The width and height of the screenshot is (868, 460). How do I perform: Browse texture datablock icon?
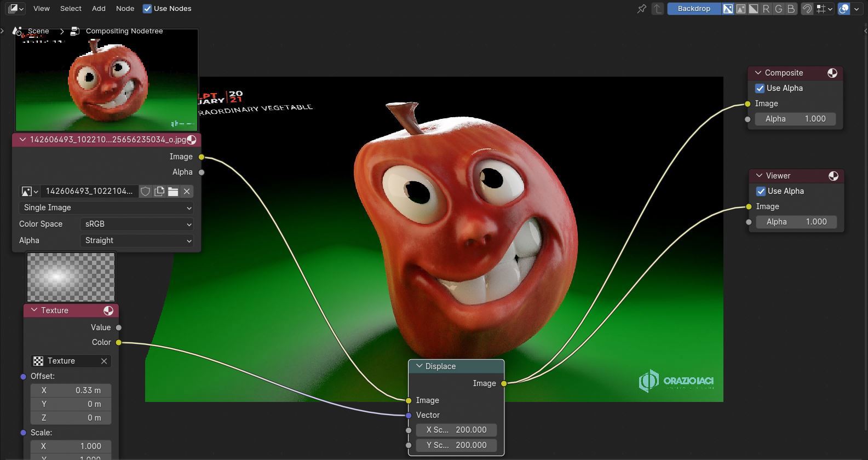coord(38,361)
